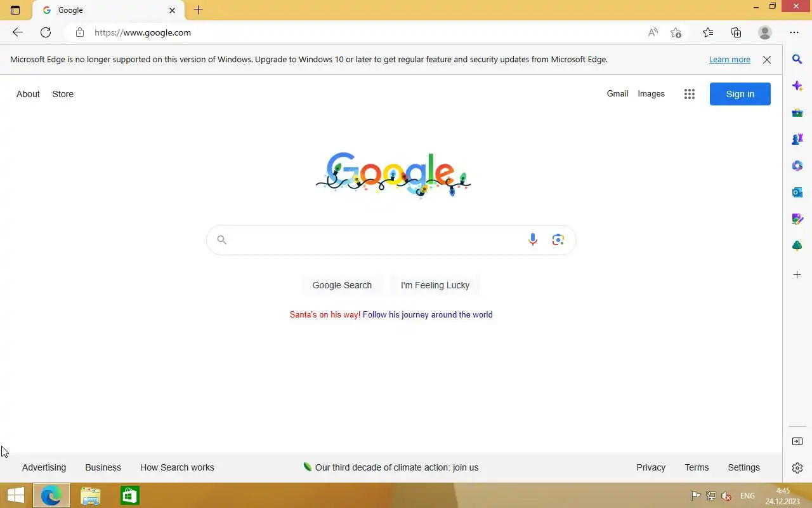
Task: Open the Store link
Action: (63, 94)
